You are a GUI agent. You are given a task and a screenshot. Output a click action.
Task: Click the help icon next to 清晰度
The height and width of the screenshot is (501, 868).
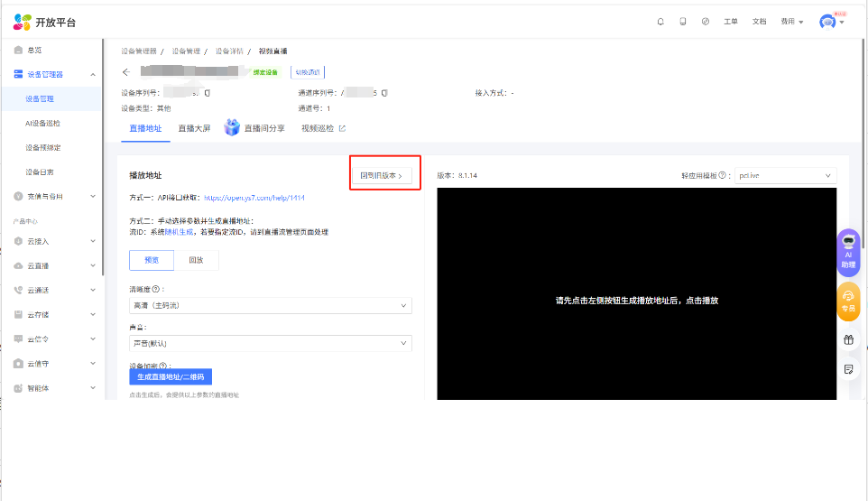pyautogui.click(x=157, y=290)
